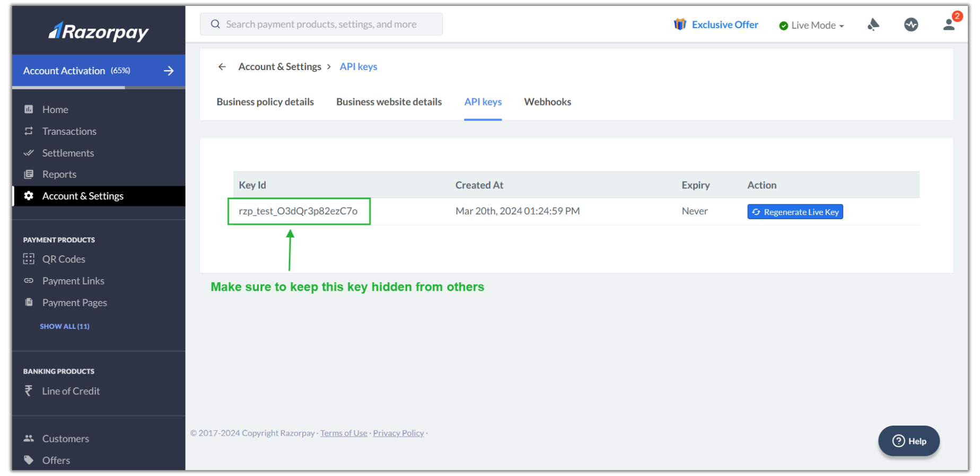The width and height of the screenshot is (980, 476).
Task: Open Terms of Use link
Action: pyautogui.click(x=344, y=433)
